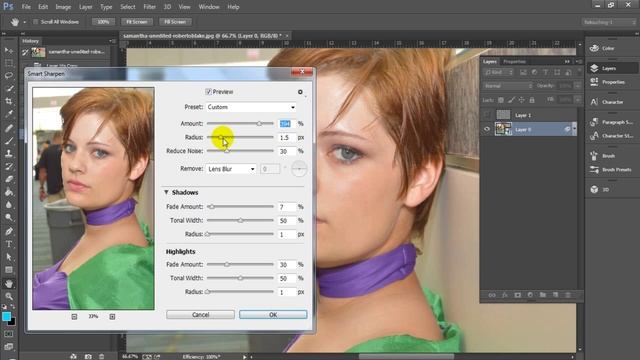Click the foreground color swatch

point(6,316)
